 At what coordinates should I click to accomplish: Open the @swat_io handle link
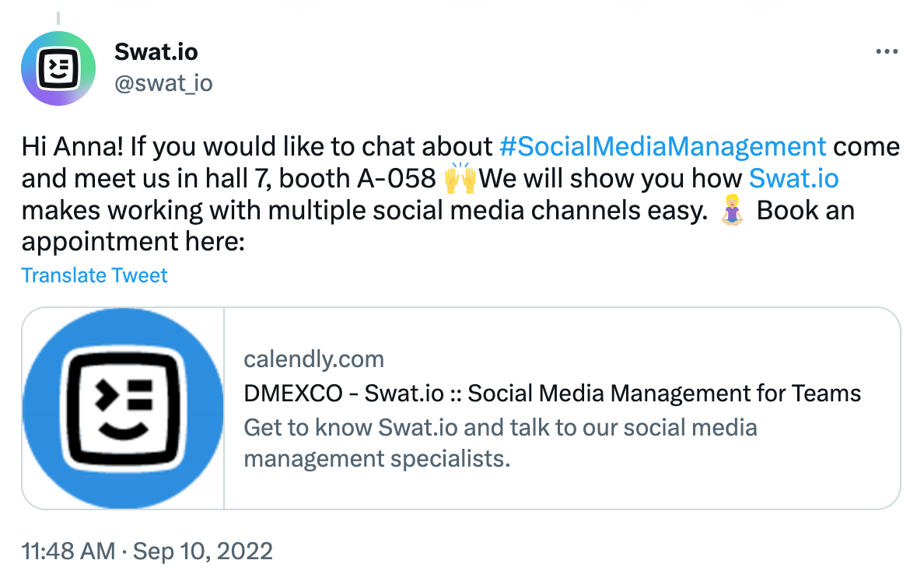point(163,82)
